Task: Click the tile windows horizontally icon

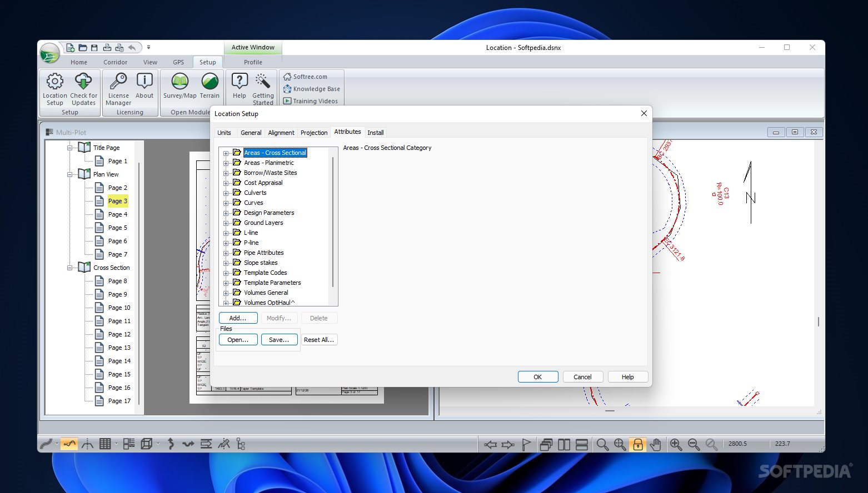Action: coord(582,444)
